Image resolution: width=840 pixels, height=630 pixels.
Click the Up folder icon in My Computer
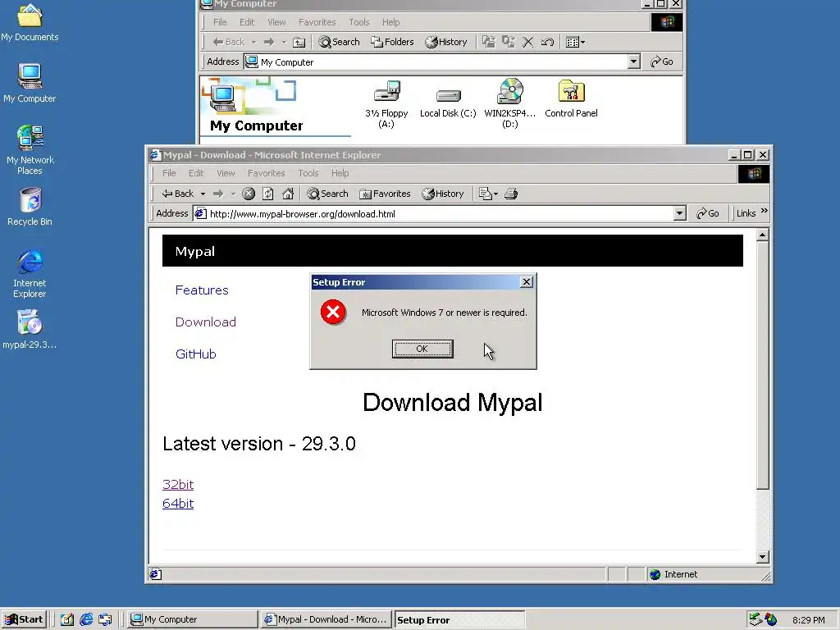pyautogui.click(x=299, y=42)
